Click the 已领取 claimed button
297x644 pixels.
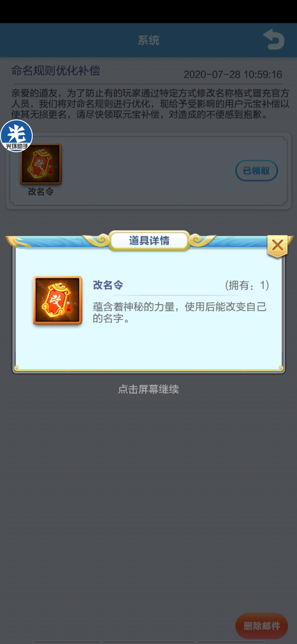[x=257, y=171]
